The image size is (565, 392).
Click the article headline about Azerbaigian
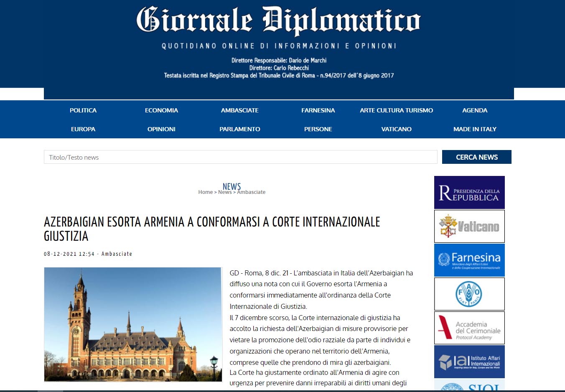212,229
